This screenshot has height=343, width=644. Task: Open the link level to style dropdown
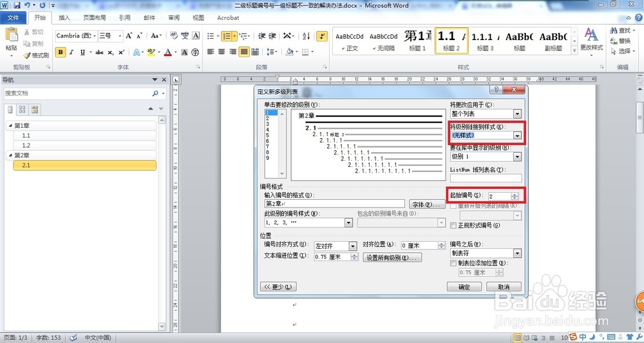pyautogui.click(x=517, y=135)
